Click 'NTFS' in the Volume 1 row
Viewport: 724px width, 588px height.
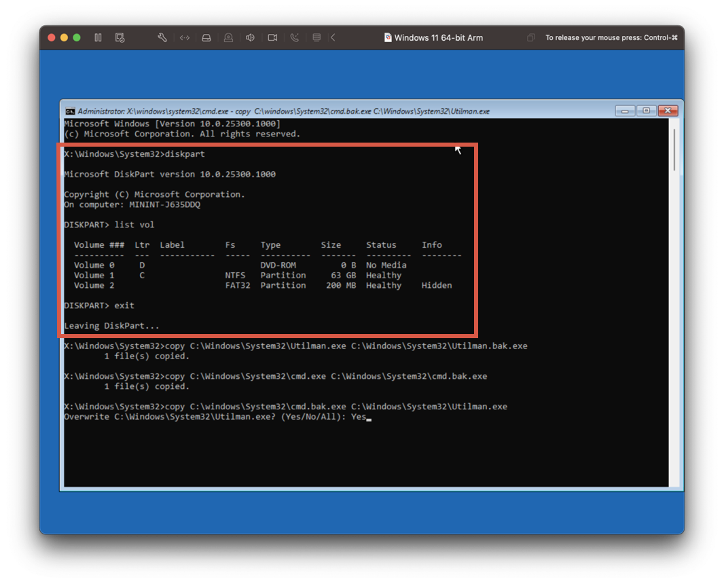235,276
